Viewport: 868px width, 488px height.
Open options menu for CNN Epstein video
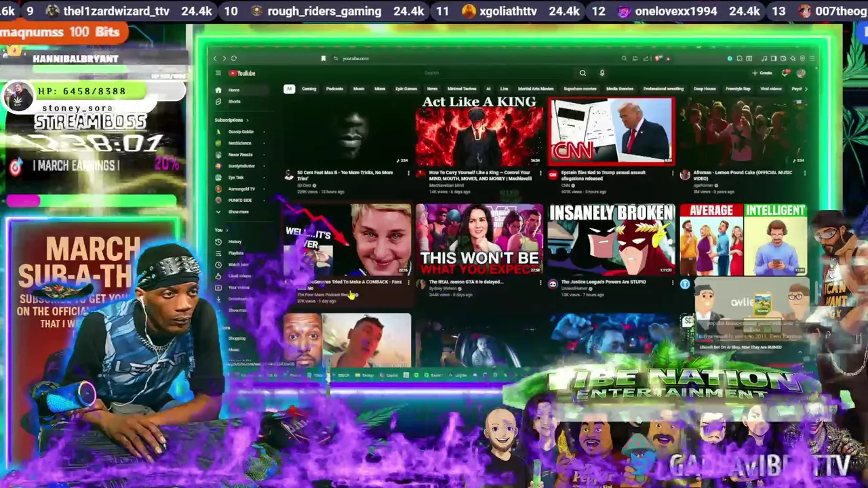(673, 174)
